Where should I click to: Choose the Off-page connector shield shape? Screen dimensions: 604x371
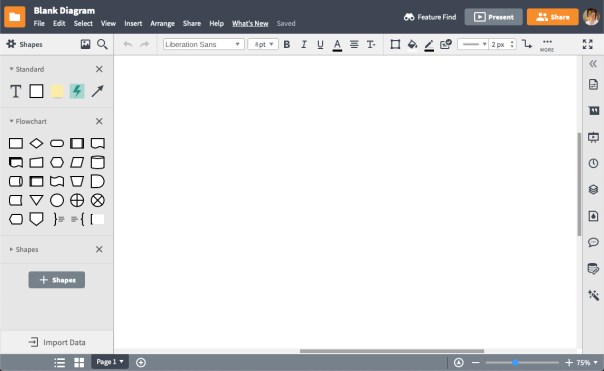[x=36, y=219]
